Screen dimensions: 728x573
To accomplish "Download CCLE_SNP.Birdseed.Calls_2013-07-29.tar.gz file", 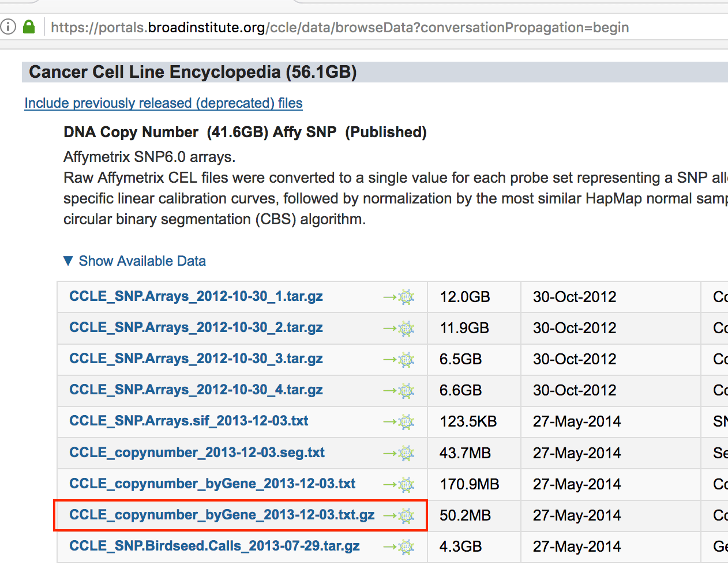I will [215, 546].
